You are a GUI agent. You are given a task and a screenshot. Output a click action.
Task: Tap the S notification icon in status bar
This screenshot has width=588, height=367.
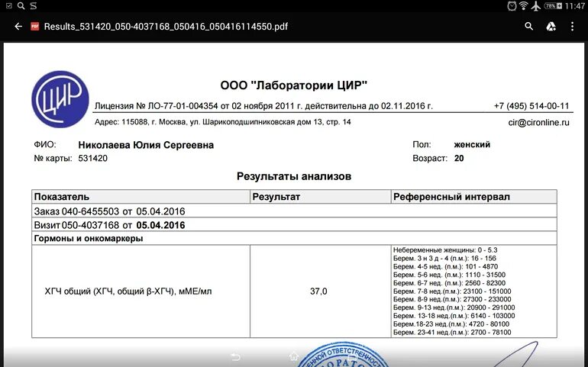34,5
